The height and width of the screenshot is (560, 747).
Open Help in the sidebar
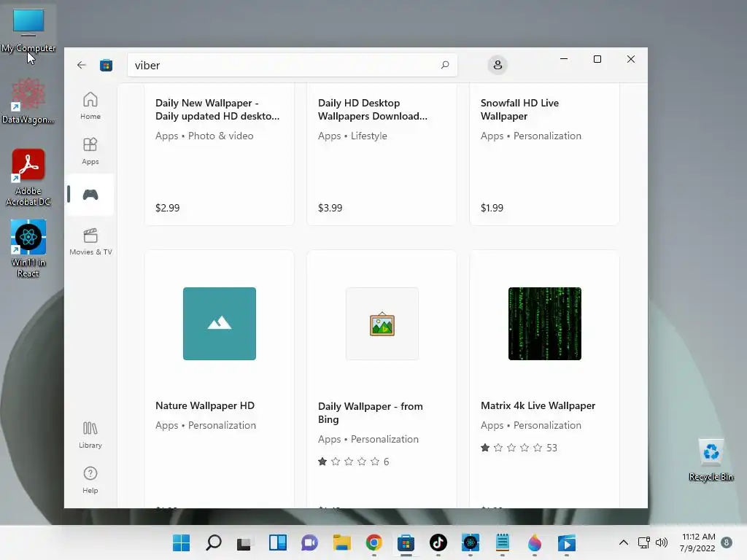pos(90,480)
